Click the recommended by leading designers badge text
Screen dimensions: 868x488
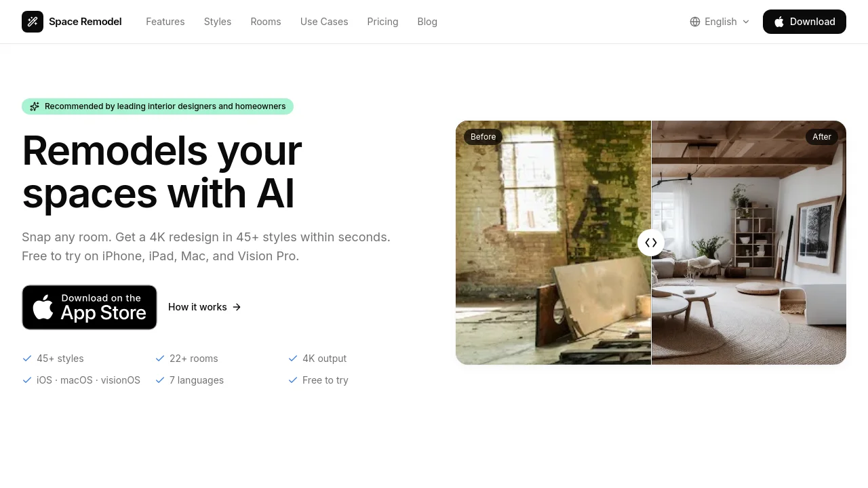165,106
